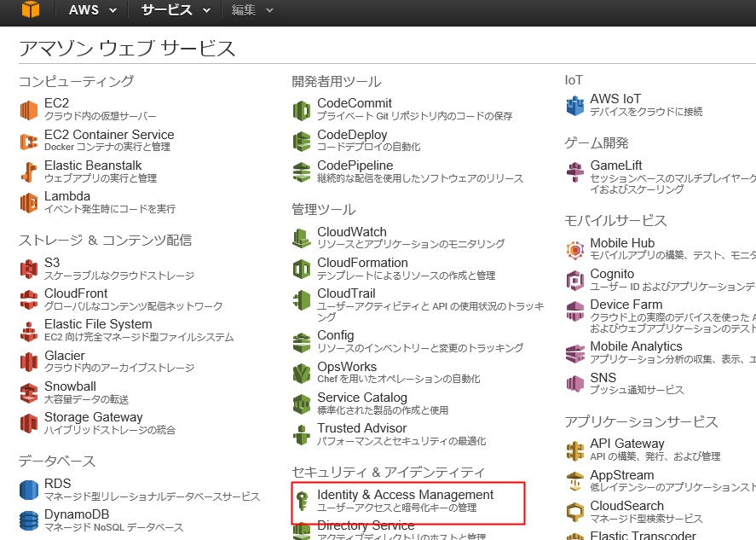756x540 pixels.
Task: Click the EC2 service icon
Action: 30,110
